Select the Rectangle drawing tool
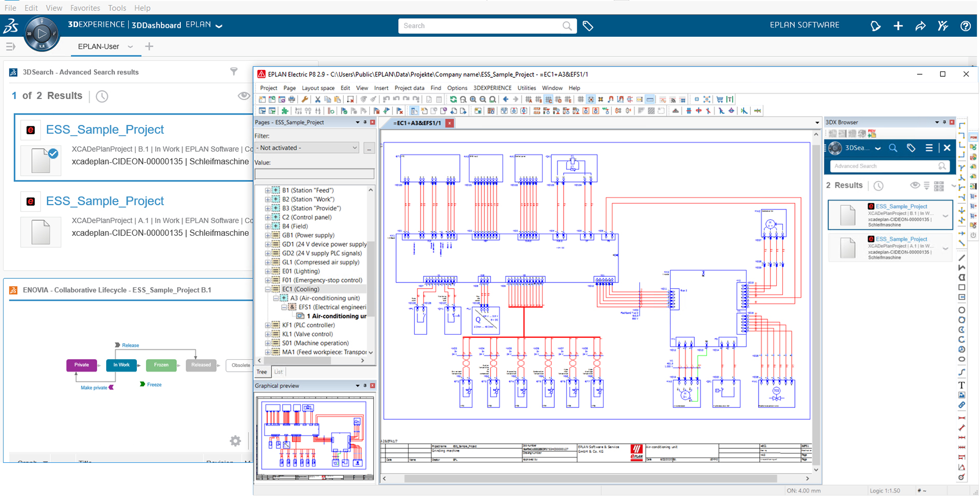 click(961, 287)
